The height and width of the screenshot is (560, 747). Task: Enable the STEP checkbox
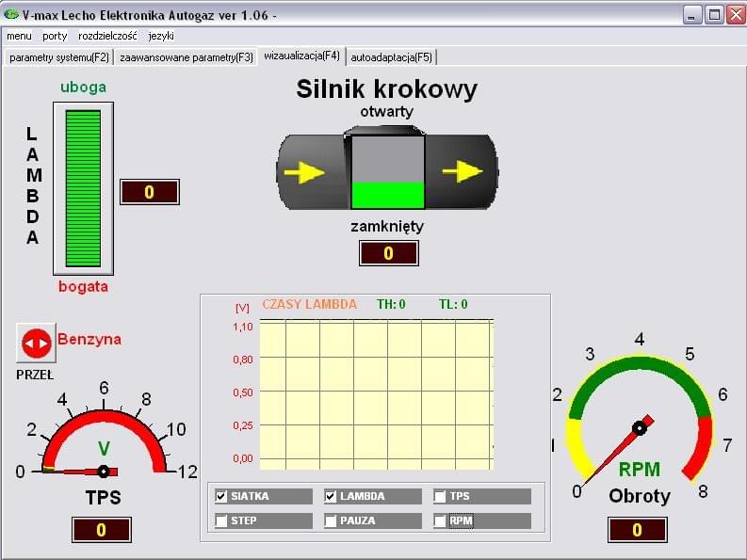pos(221,520)
